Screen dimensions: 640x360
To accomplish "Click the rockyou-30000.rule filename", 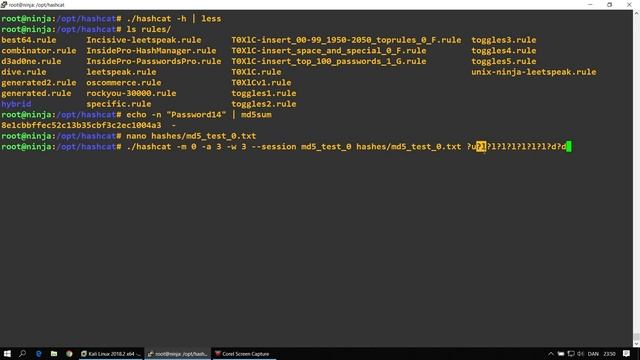I will pyautogui.click(x=131, y=93).
